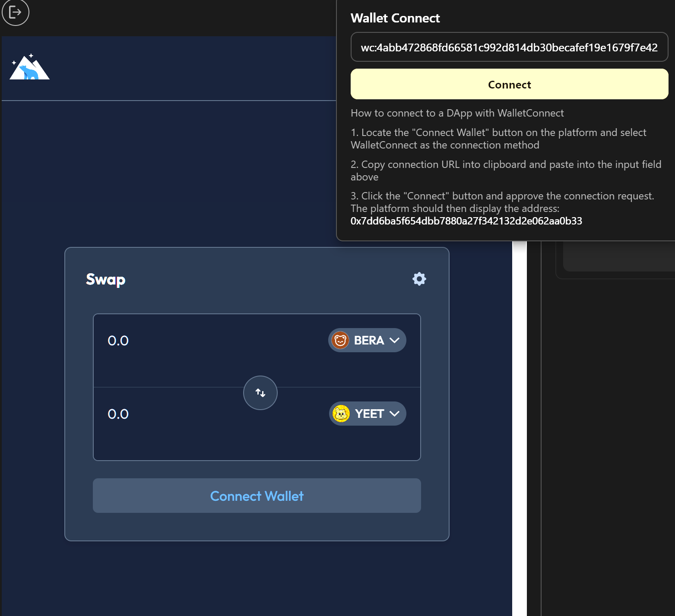The height and width of the screenshot is (616, 675).
Task: Select the 0x7dd6 wallet address text
Action: point(466,221)
